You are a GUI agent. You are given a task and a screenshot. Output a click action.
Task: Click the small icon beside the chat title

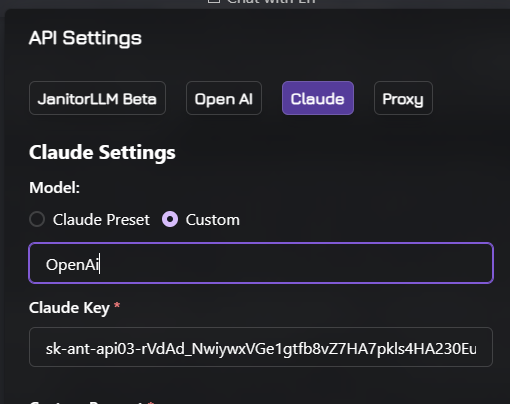214,1
